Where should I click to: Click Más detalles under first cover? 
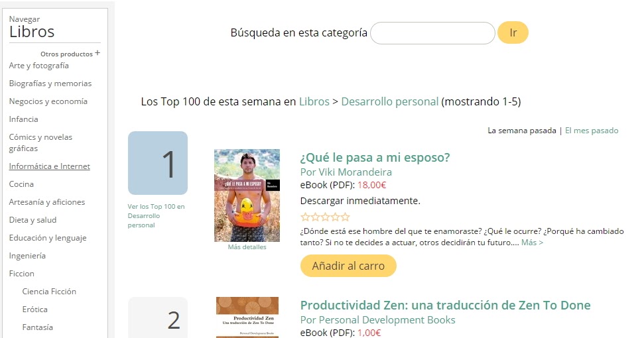click(x=247, y=247)
